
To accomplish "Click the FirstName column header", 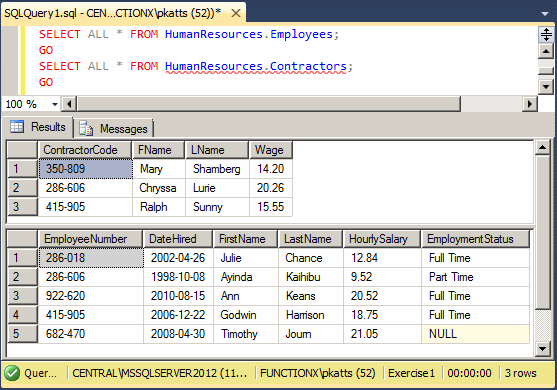I will 245,239.
